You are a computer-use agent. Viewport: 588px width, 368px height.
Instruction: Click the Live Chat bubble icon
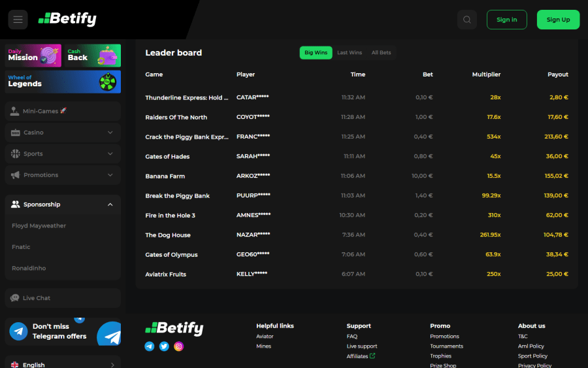pyautogui.click(x=14, y=298)
